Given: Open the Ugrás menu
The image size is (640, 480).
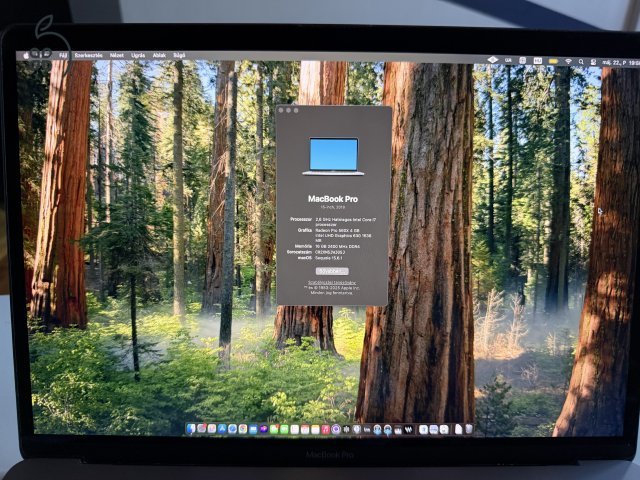Looking at the screenshot, I should pyautogui.click(x=138, y=56).
